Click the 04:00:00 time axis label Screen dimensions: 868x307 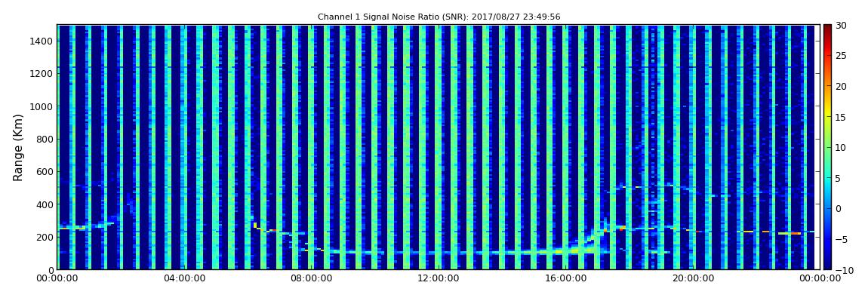pos(184,278)
